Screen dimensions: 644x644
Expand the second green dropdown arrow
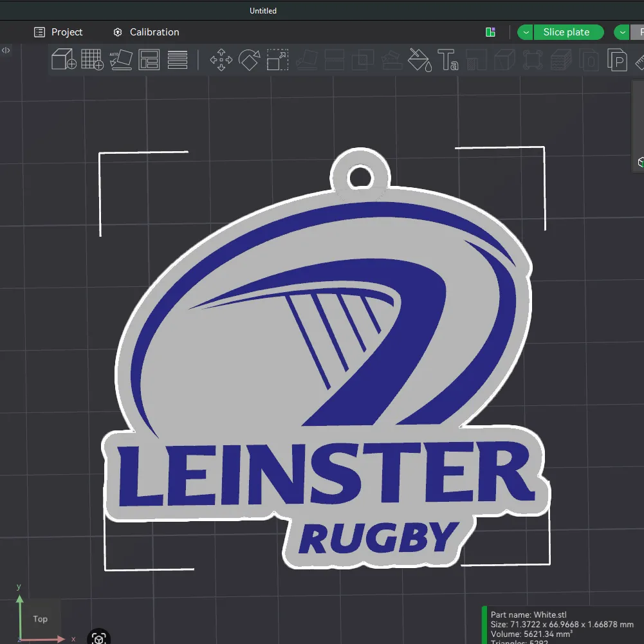tap(622, 32)
